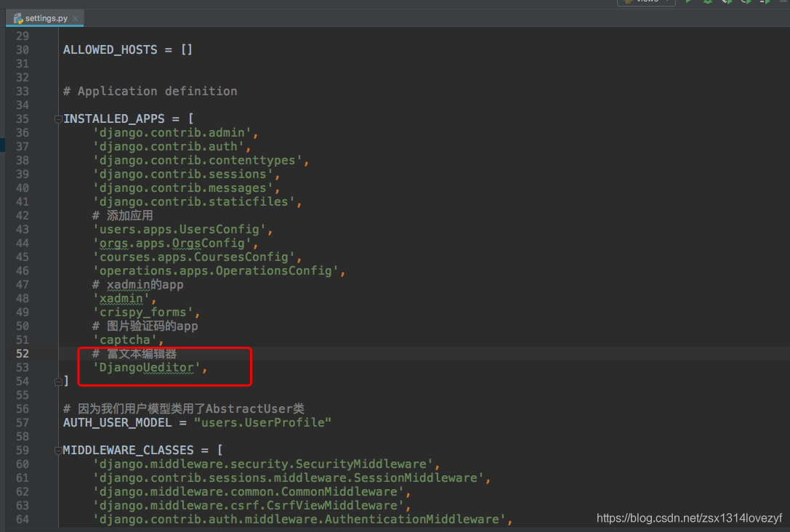This screenshot has width=790, height=532.
Task: Click the fold end marker at line 54
Action: (x=58, y=382)
